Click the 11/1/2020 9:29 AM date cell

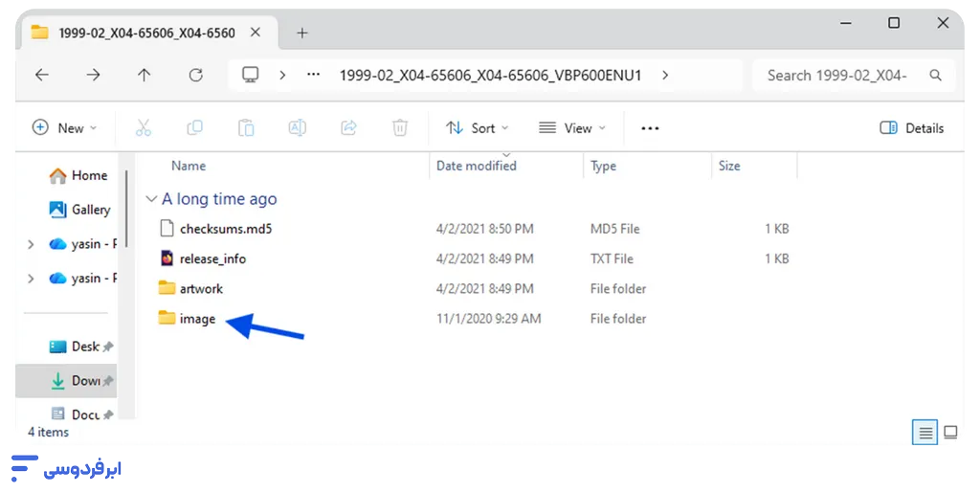489,319
